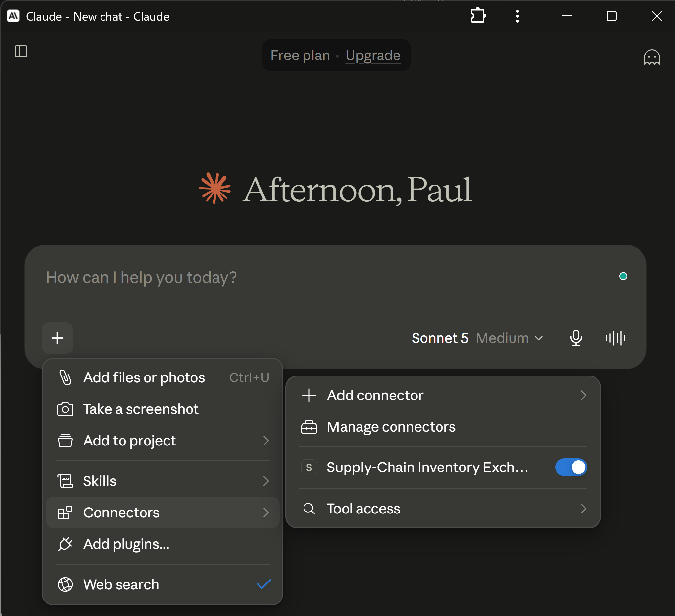Open Add to project menu item
Viewport: 675px width, 616px height.
click(x=162, y=441)
